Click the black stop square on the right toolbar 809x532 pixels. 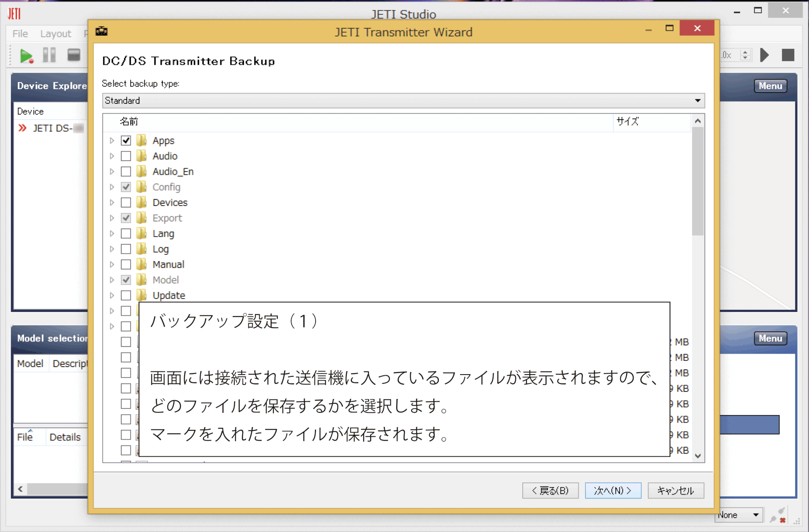coord(788,55)
